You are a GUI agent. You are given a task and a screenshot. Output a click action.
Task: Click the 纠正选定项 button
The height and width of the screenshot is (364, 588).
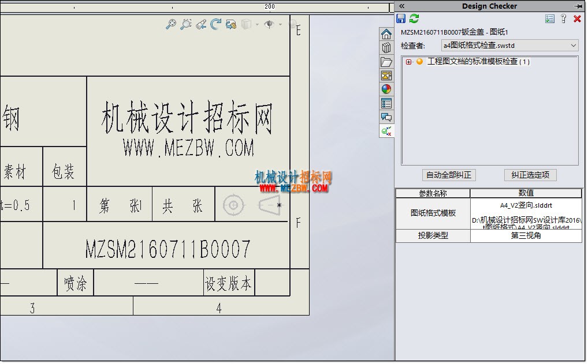tap(530, 175)
